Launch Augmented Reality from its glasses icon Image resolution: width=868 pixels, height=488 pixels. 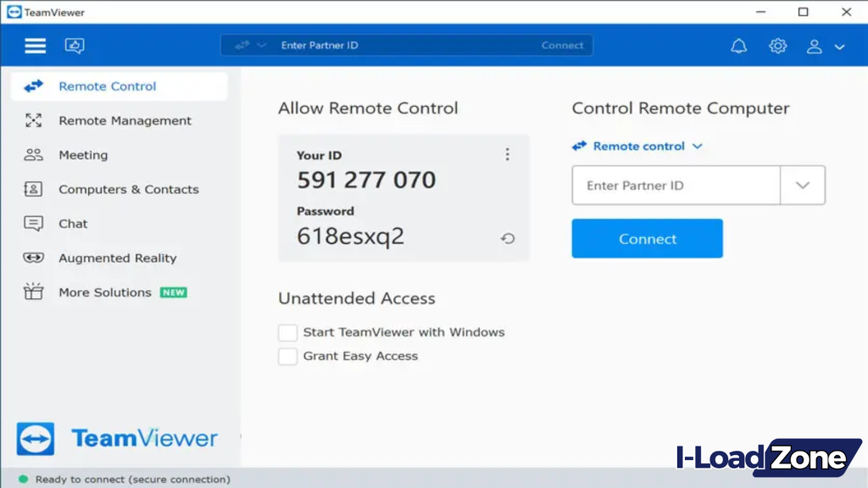tap(33, 258)
